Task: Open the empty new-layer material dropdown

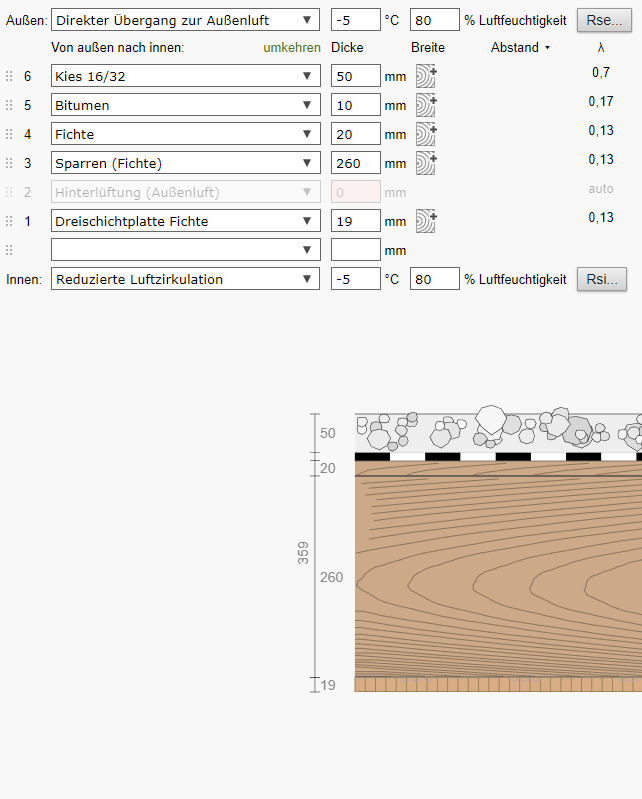Action: [x=185, y=250]
